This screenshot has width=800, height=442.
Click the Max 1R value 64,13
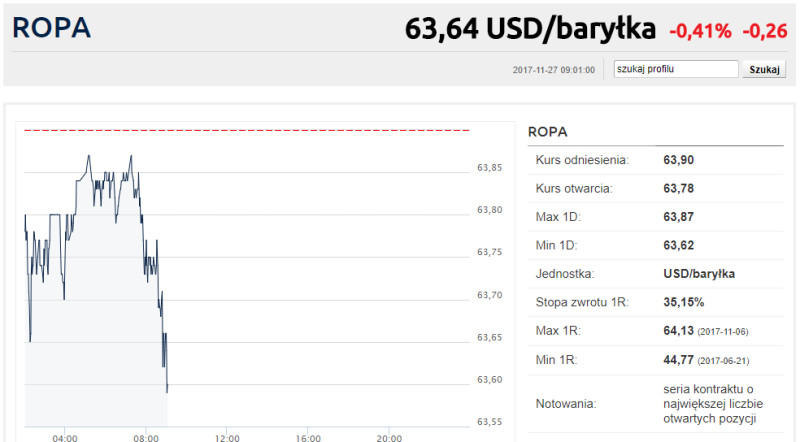(679, 331)
